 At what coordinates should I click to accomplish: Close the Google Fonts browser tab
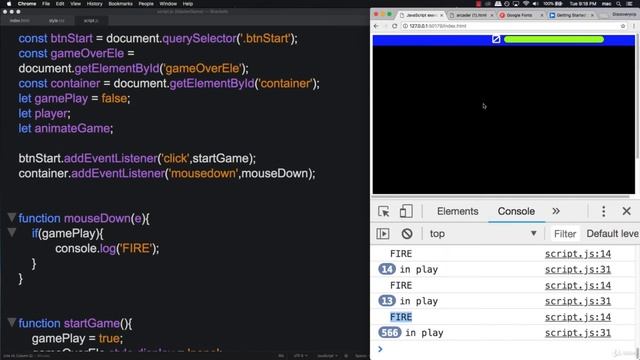pos(542,15)
